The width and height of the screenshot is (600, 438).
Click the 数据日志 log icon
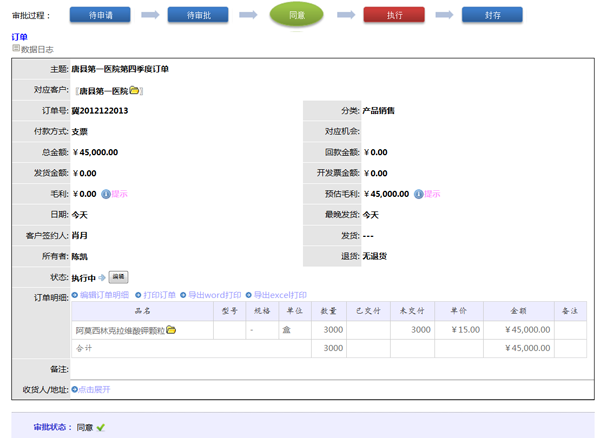(x=16, y=48)
